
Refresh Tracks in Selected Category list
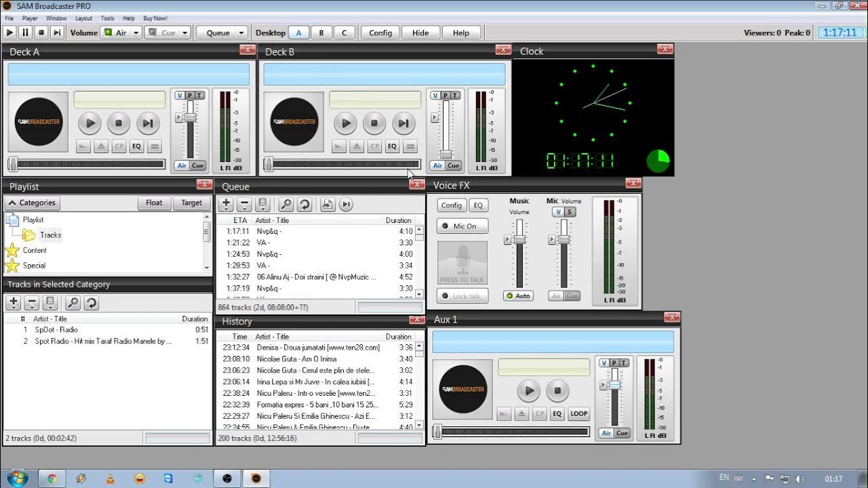click(x=91, y=303)
